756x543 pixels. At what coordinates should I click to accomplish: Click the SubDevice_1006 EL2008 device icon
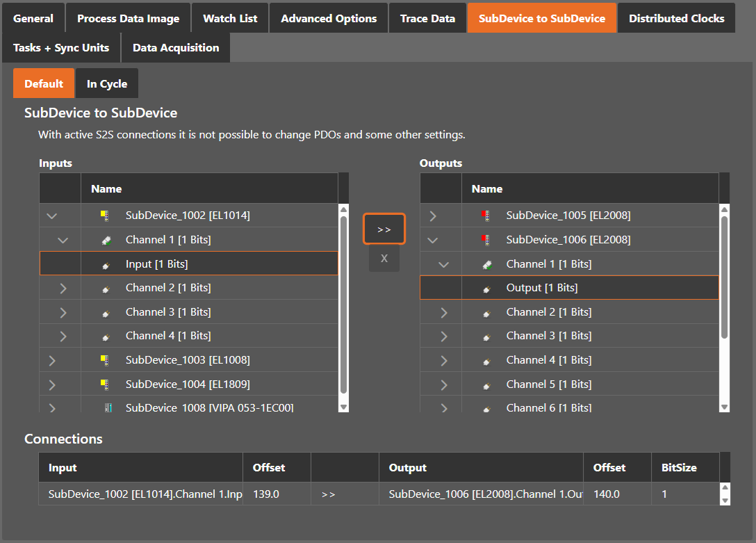click(486, 240)
